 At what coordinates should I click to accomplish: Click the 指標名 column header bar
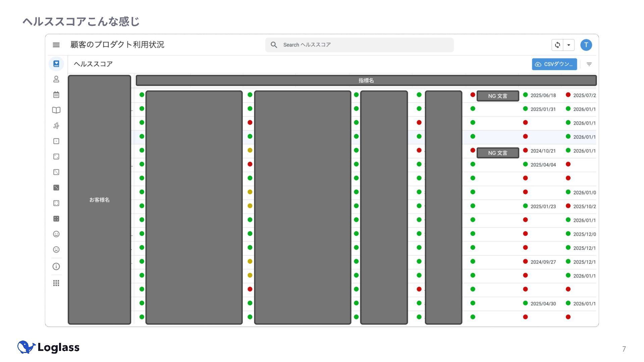click(x=366, y=80)
